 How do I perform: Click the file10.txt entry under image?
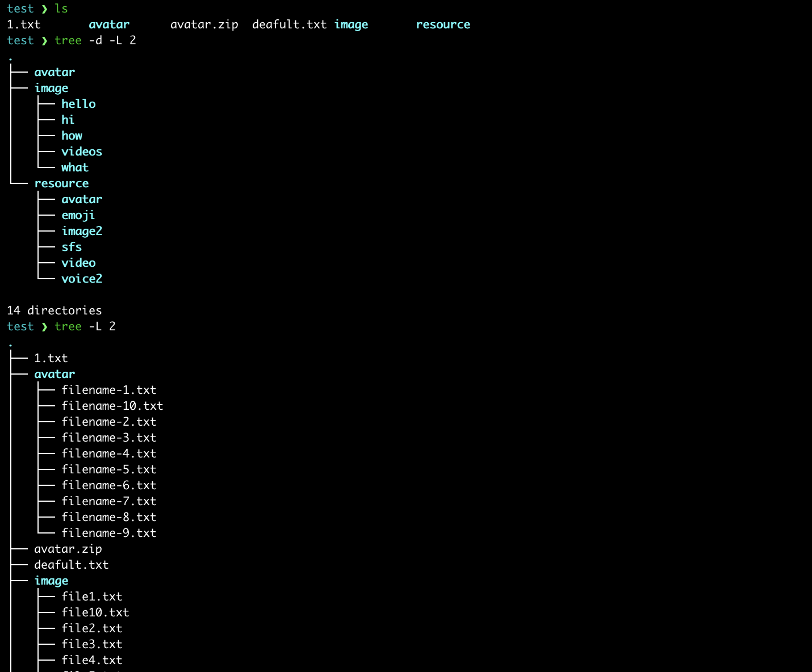click(95, 612)
